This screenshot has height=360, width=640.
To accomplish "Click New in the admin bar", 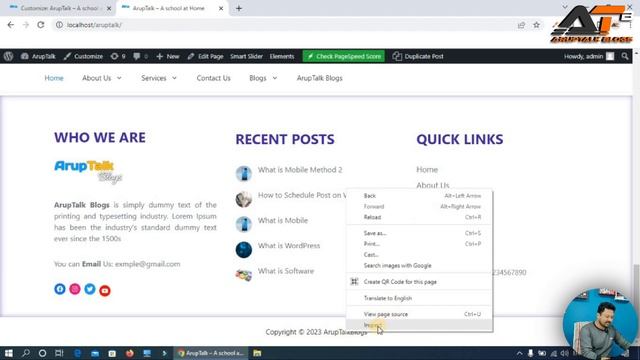I will click(167, 56).
